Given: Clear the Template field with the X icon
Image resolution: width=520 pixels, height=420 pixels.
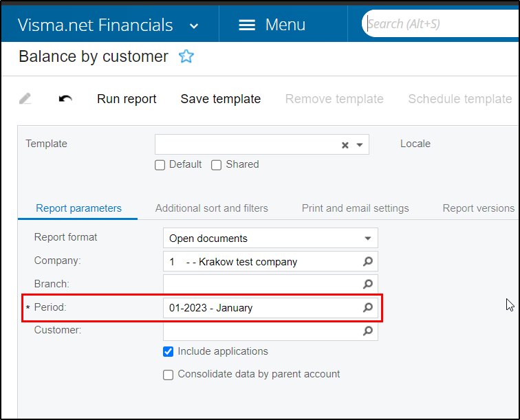Looking at the screenshot, I should tap(345, 145).
